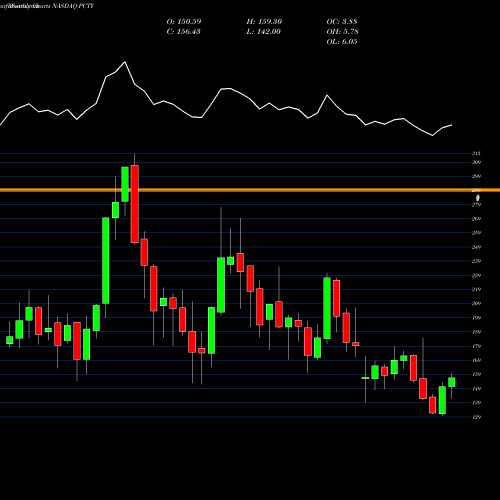500x500 pixels.
Task: Click the OL: 6.05 reading
Action: 342,42
